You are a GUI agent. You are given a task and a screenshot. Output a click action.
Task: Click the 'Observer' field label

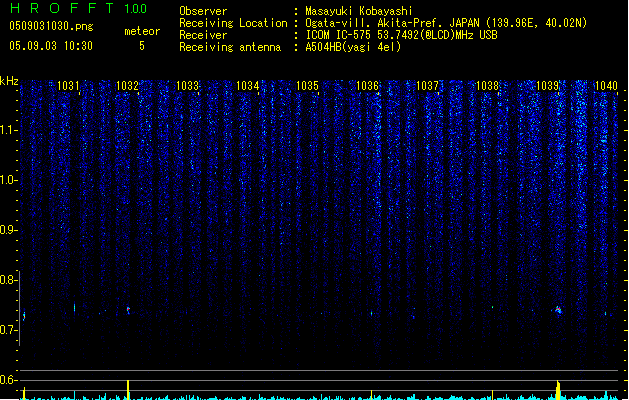(203, 11)
